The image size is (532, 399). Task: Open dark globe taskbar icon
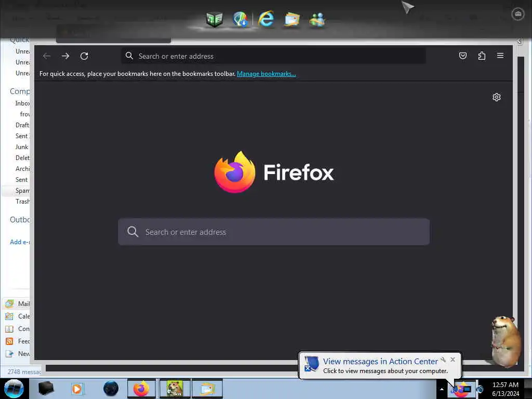[x=111, y=389]
